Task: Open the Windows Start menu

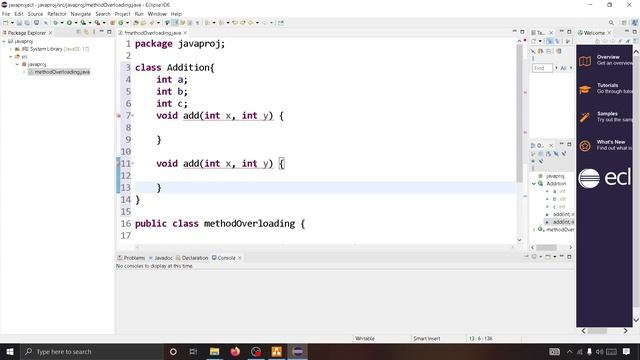Action: 9,351
